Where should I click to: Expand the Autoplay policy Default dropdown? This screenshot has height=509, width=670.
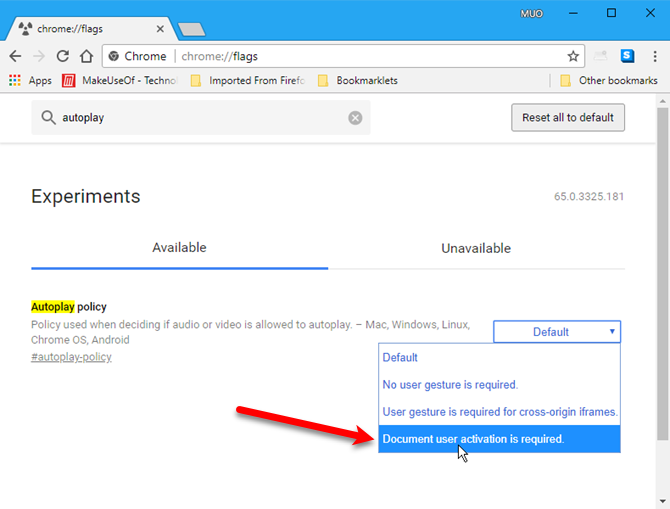point(557,332)
